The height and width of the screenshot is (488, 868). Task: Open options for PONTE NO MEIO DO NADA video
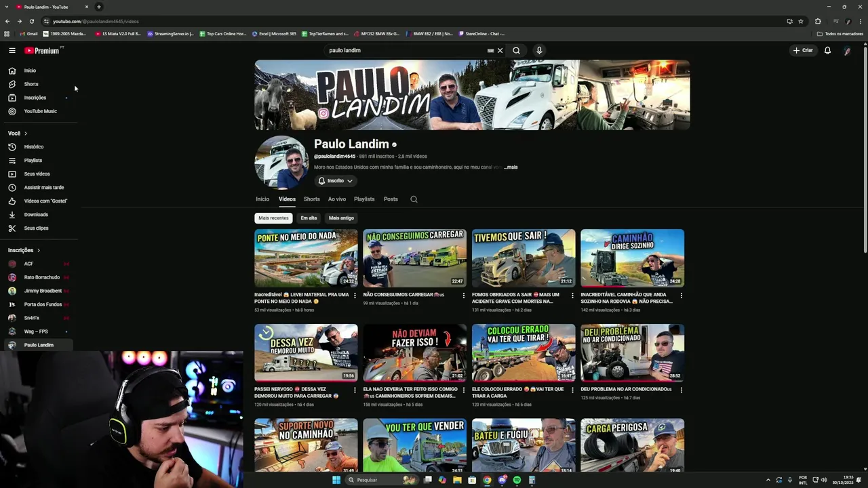[x=355, y=296]
